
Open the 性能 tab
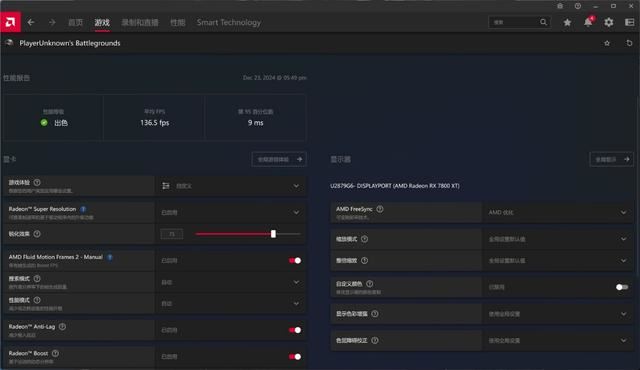(178, 22)
